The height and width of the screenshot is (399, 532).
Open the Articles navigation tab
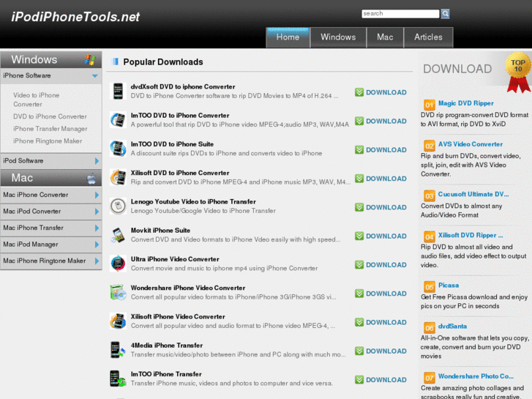point(428,37)
